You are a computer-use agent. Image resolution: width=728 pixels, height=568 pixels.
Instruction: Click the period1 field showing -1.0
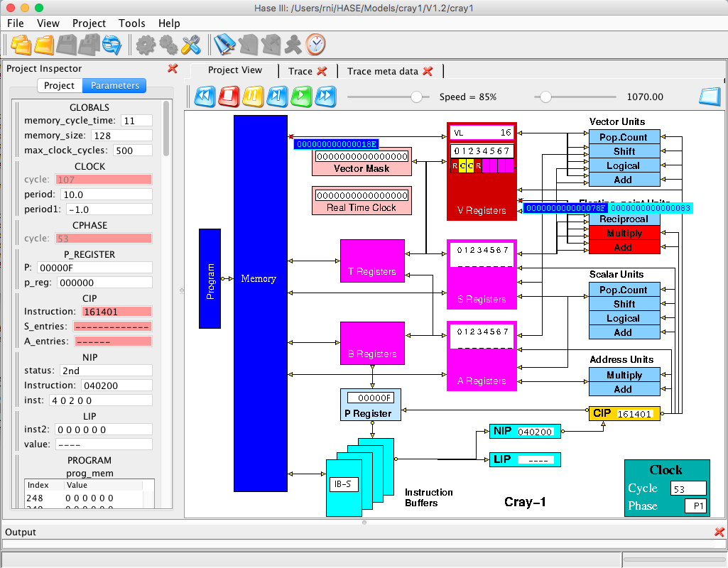109,209
